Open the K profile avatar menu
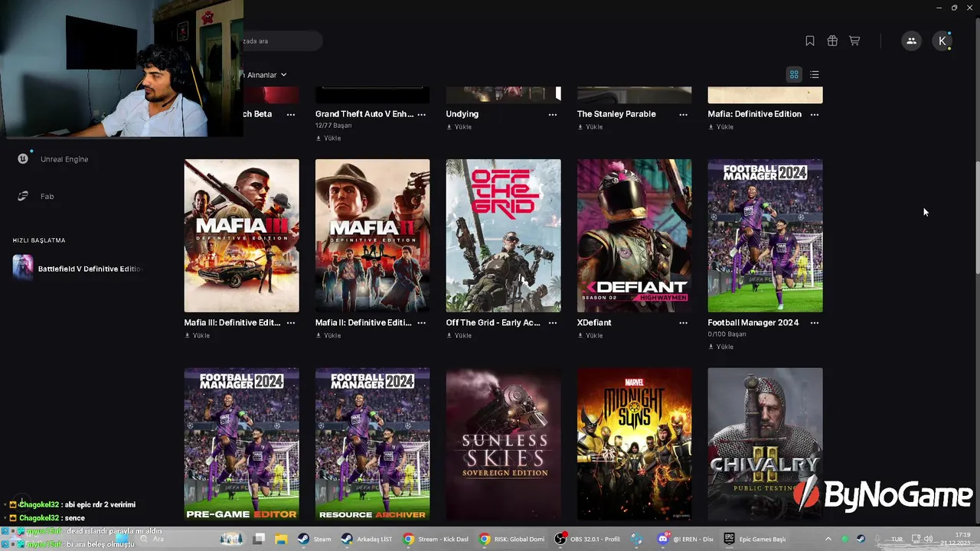The height and width of the screenshot is (551, 980). [x=942, y=41]
